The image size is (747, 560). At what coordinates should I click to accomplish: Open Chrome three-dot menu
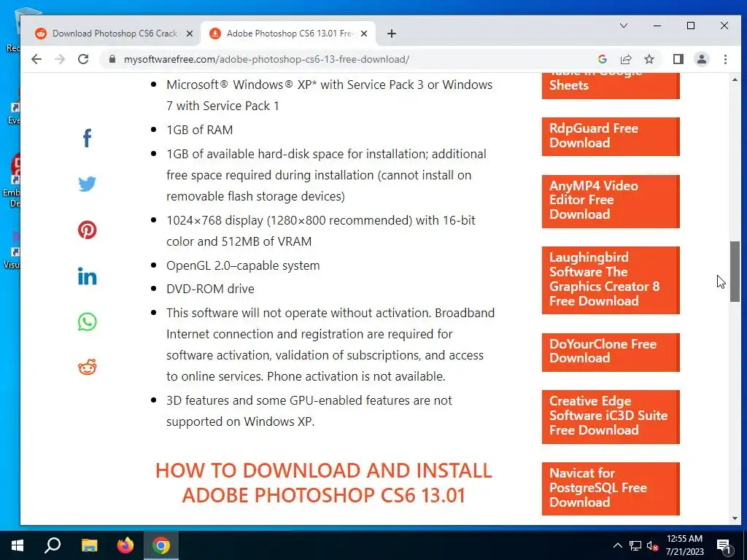pos(725,59)
